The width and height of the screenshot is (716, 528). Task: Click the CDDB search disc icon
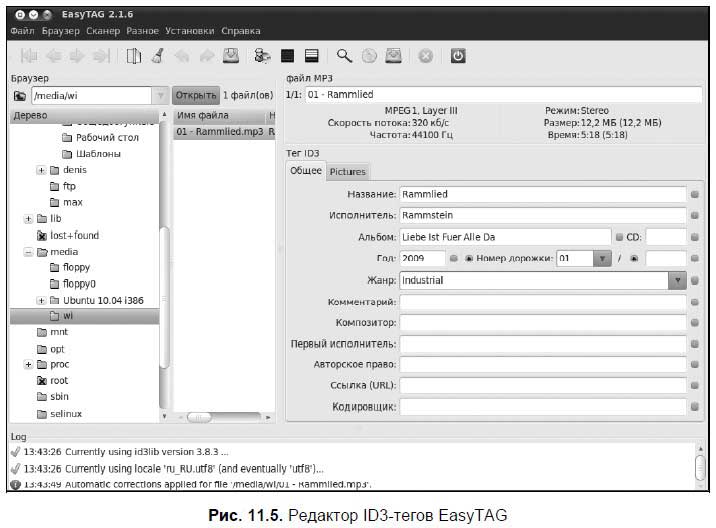pos(369,56)
